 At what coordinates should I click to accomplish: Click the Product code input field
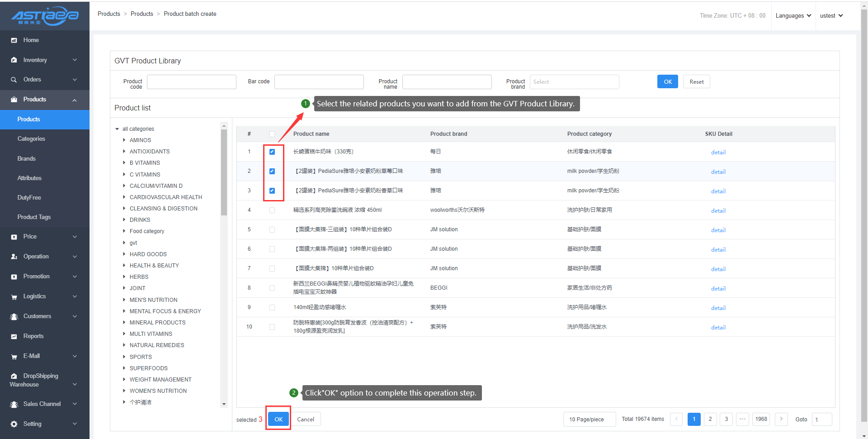click(x=191, y=82)
